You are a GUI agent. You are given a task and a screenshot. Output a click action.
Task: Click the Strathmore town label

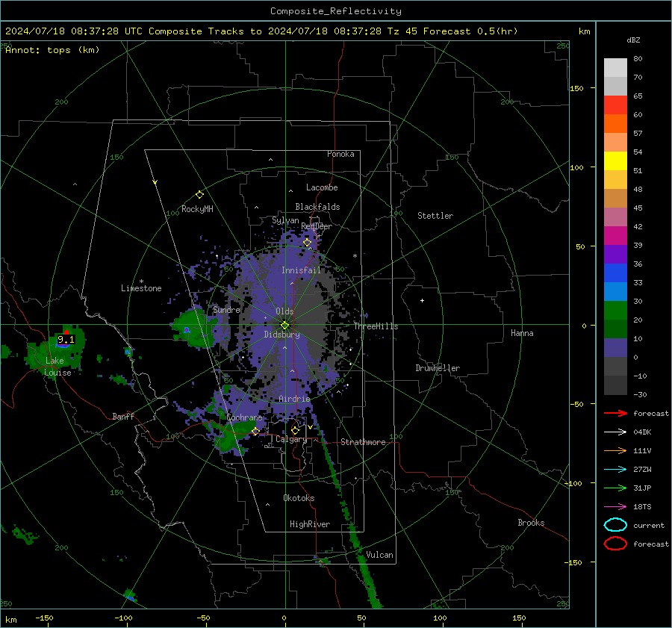pyautogui.click(x=363, y=442)
